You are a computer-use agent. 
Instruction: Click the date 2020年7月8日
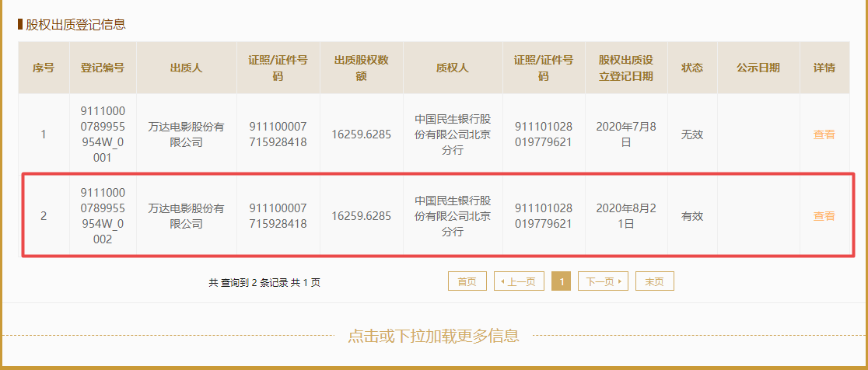[x=626, y=134]
